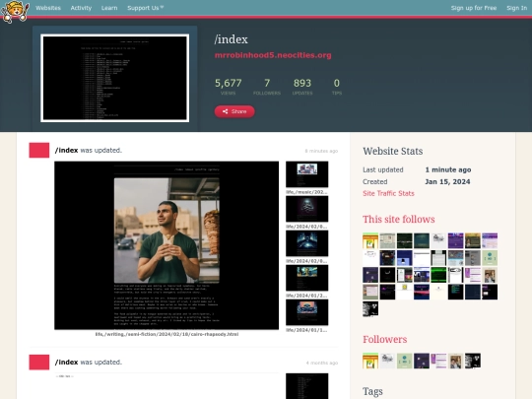Open the large site screenshot preview in header
532x399 pixels.
click(114, 78)
